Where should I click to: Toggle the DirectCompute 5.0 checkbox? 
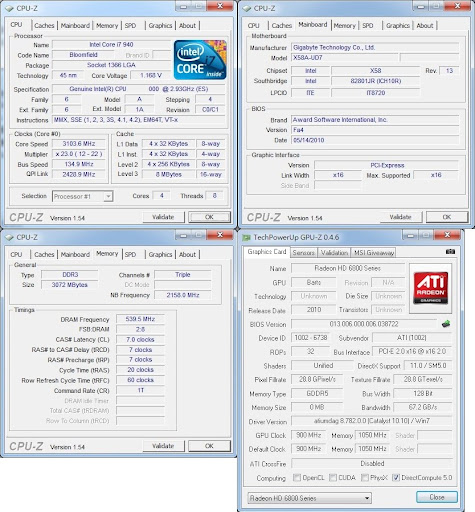tap(396, 477)
